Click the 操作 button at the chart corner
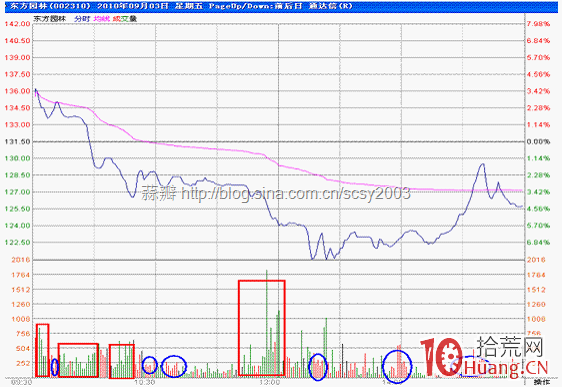Image resolution: width=562 pixels, height=387 pixels. (x=542, y=382)
